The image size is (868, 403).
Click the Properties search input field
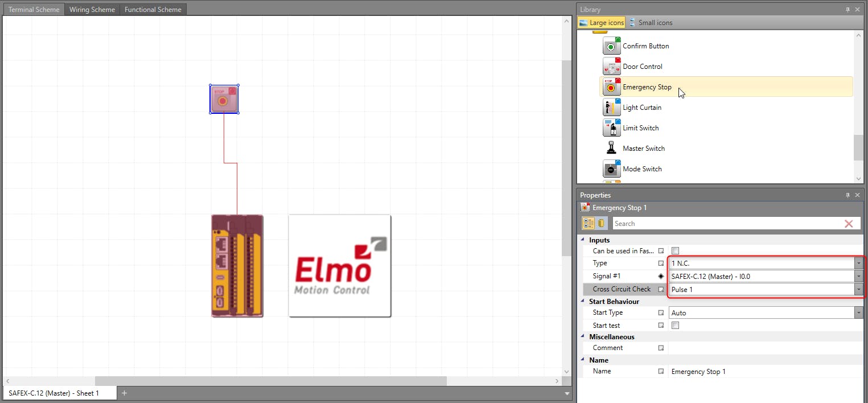point(723,224)
